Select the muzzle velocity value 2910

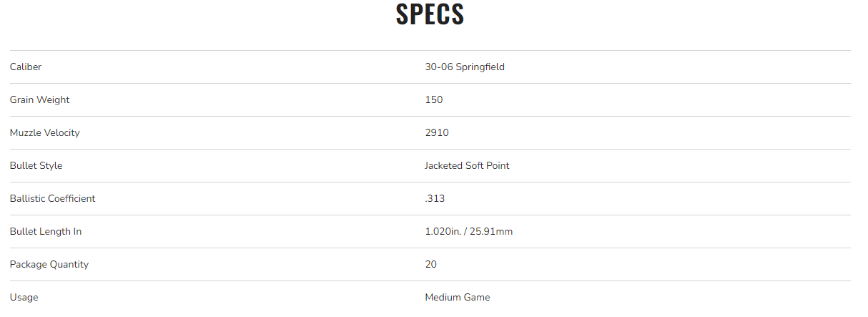coord(437,132)
